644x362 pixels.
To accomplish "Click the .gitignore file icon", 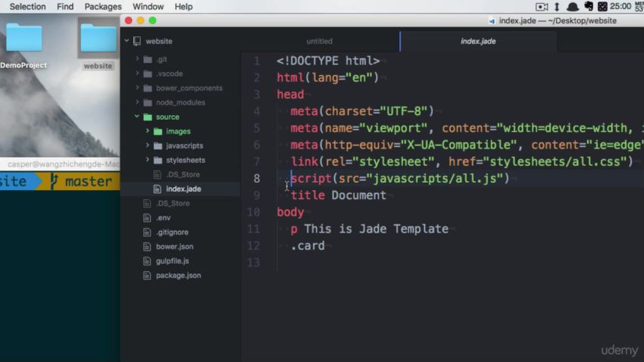I will [x=147, y=232].
